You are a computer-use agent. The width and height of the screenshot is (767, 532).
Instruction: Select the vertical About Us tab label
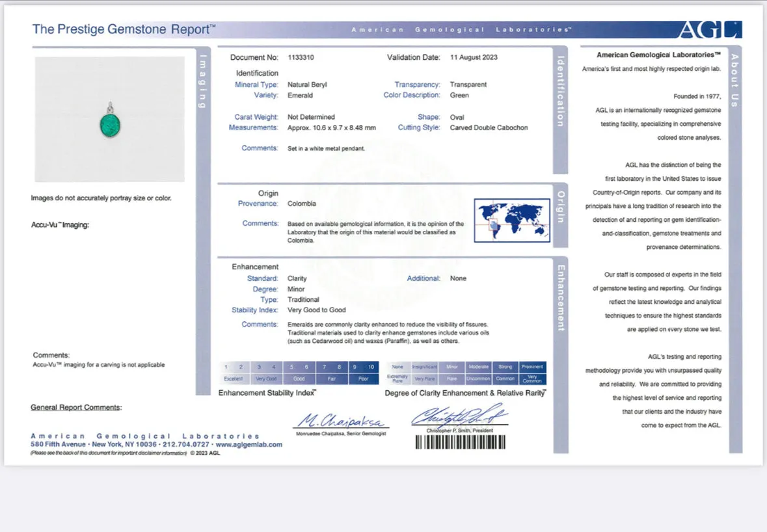734,81
